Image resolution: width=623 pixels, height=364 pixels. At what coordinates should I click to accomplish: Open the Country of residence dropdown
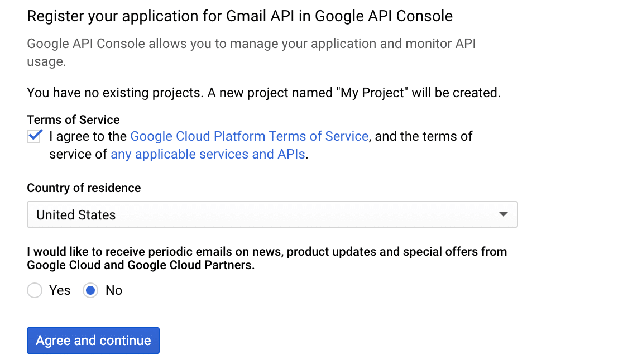[272, 214]
